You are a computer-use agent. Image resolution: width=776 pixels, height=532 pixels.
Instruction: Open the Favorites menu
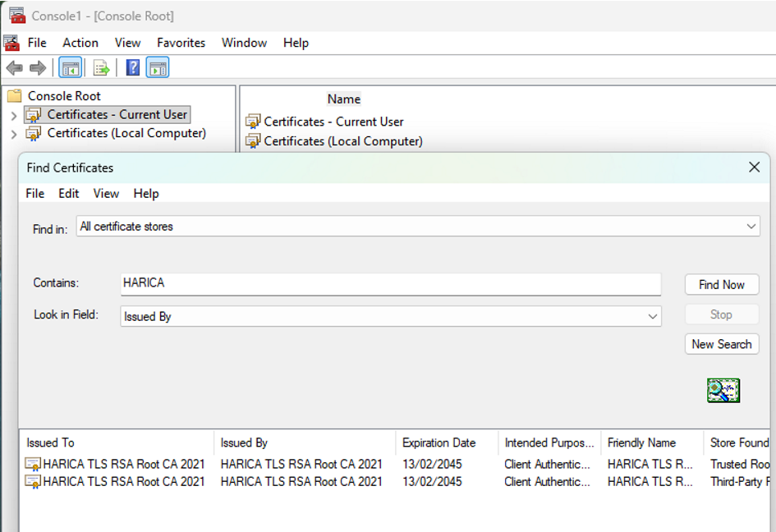pos(181,43)
